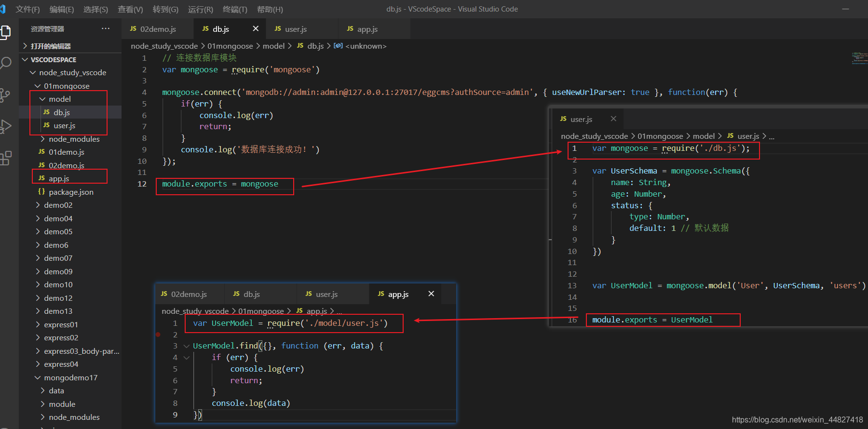The width and height of the screenshot is (868, 429).
Task: Minimize the VS Code window
Action: (845, 9)
